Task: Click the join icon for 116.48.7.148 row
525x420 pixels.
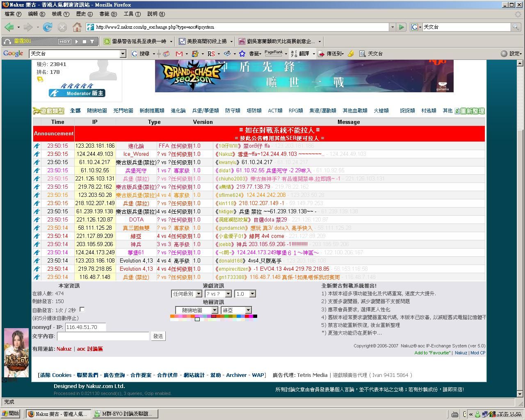Action: click(37, 277)
